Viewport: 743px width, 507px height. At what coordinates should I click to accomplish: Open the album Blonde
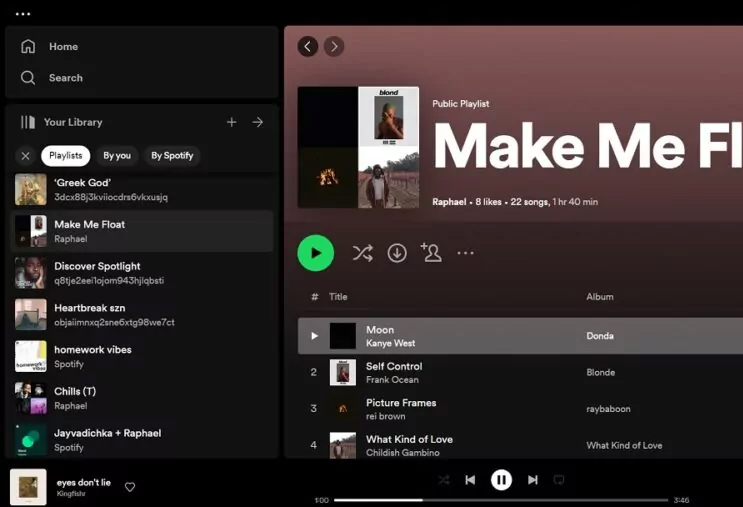[600, 372]
